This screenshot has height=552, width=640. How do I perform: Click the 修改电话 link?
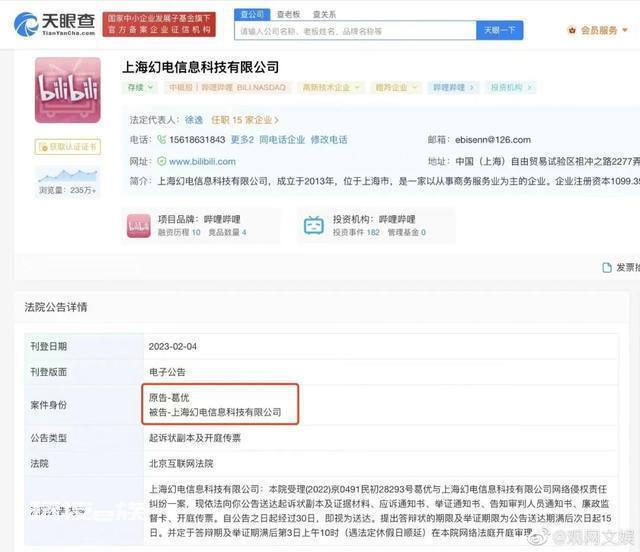[x=329, y=140]
